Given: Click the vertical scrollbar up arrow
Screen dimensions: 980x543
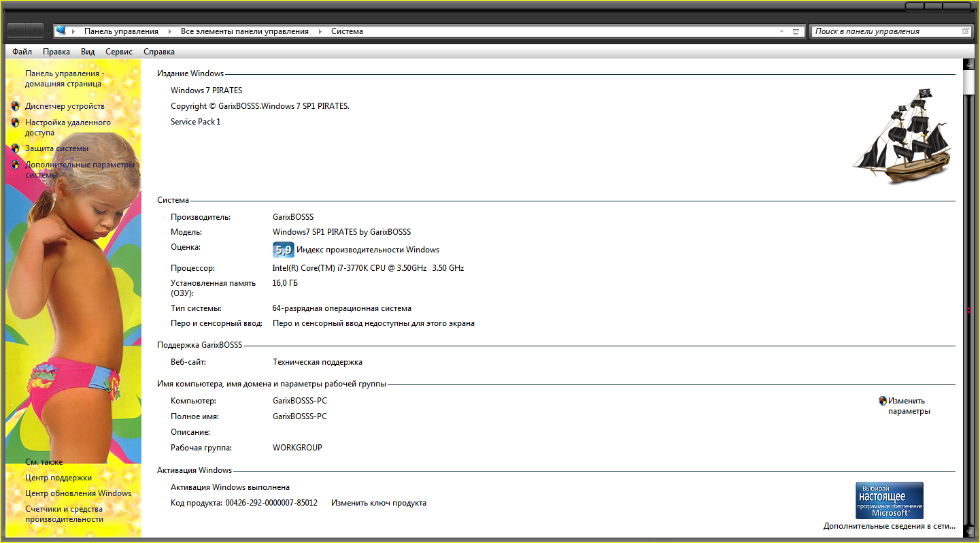Looking at the screenshot, I should coord(969,65).
